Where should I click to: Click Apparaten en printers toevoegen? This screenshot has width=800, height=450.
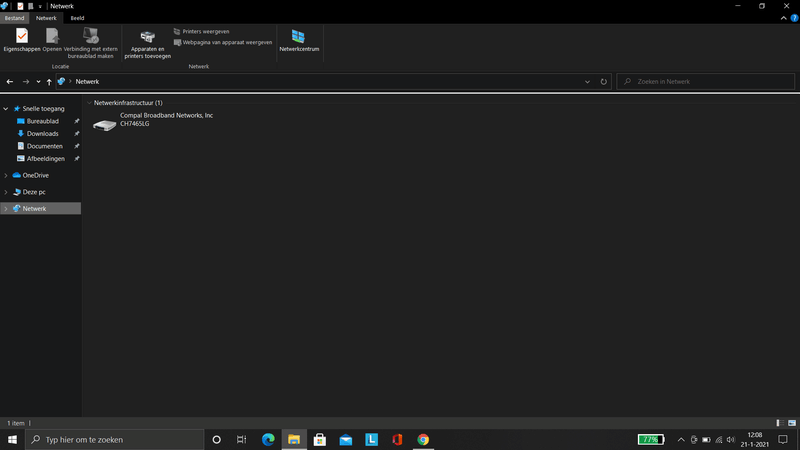pos(147,44)
